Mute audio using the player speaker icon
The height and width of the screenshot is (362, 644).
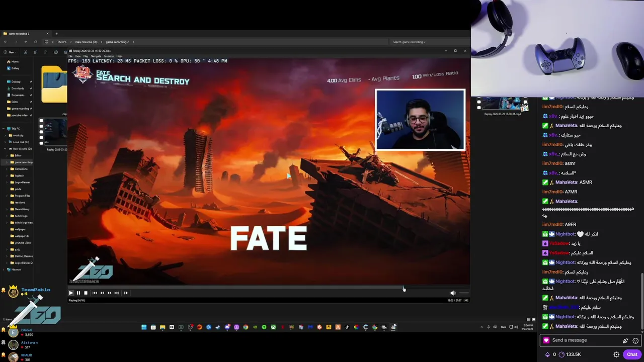click(453, 293)
